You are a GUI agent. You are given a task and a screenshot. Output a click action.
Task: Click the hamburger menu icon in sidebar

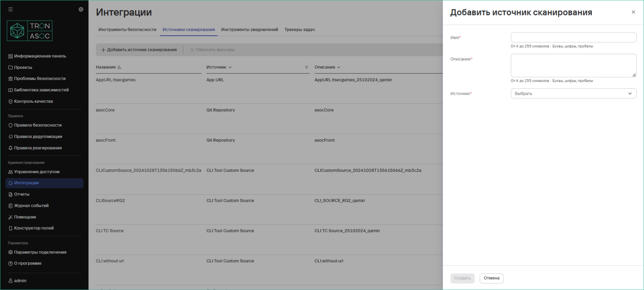pyautogui.click(x=11, y=9)
